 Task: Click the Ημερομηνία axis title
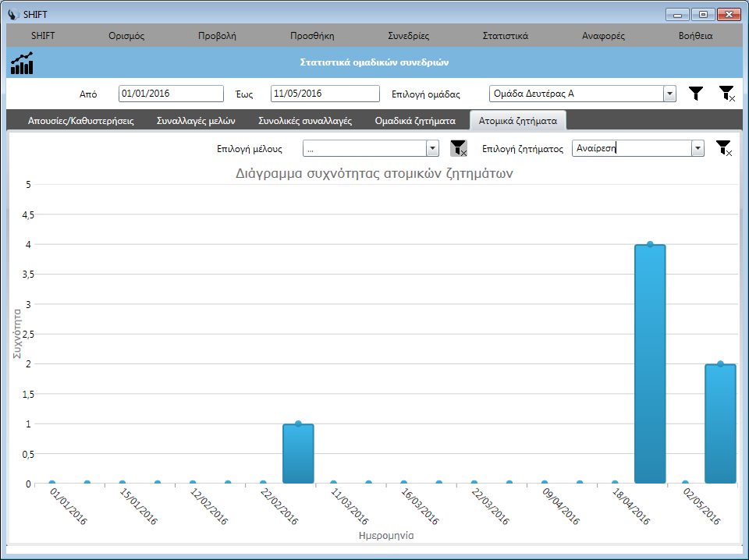pos(386,536)
